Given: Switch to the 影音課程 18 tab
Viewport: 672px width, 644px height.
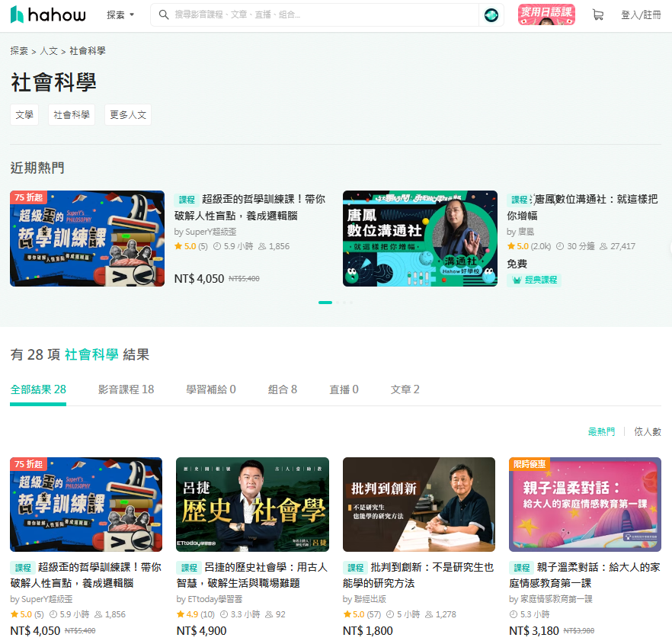Looking at the screenshot, I should click(x=126, y=389).
